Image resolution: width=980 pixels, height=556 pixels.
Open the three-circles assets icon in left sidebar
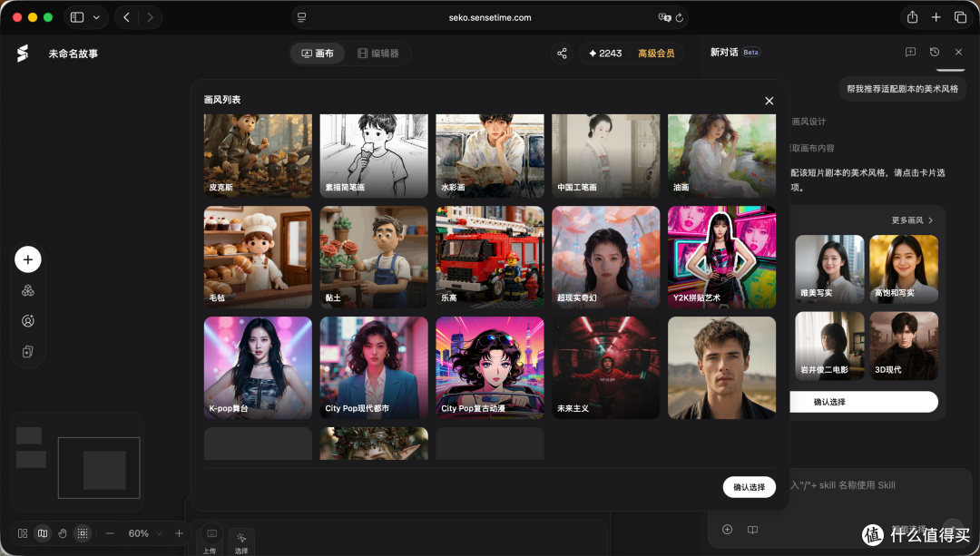click(28, 290)
